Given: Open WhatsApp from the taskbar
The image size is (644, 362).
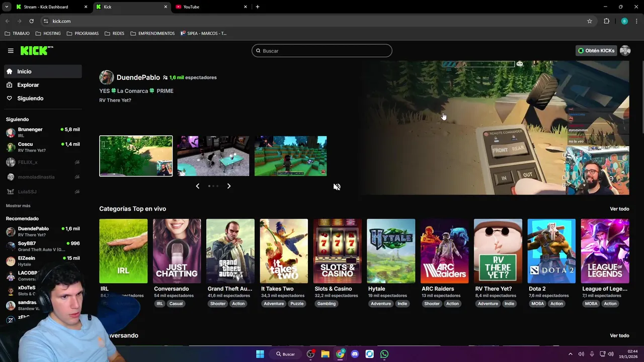Looking at the screenshot, I should tap(384, 354).
